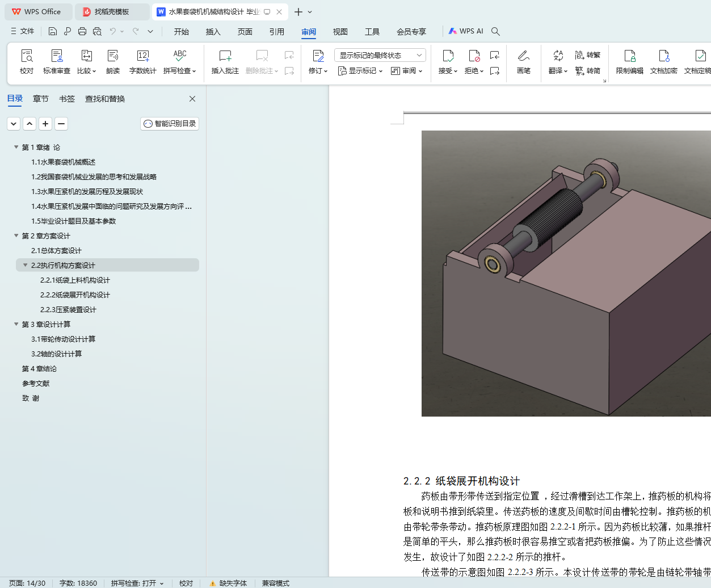Start 朗读 read aloud
The image size is (711, 588).
pos(113,62)
